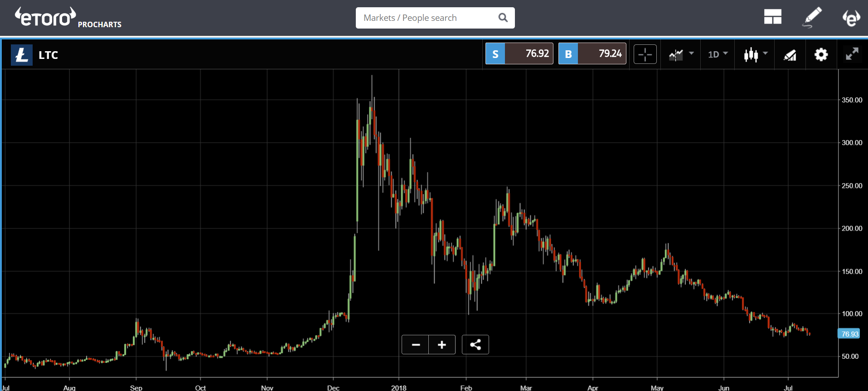868x391 pixels.
Task: Click the Litecoin LTC symbol icon
Action: 21,55
